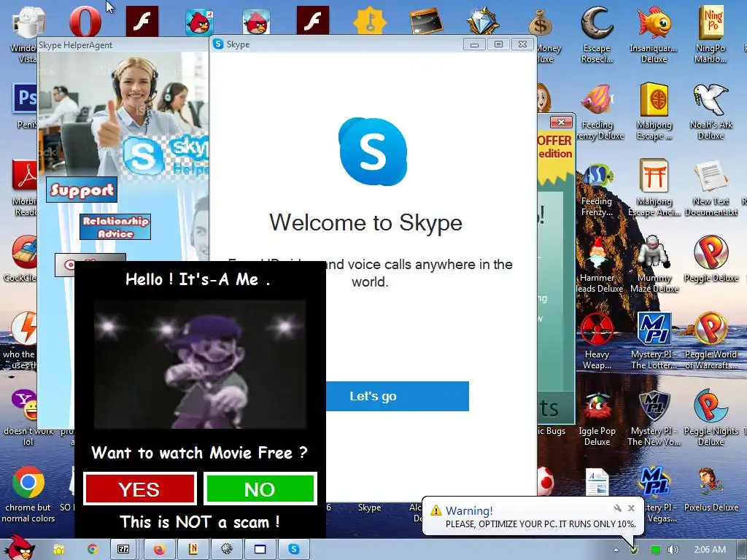Image resolution: width=747 pixels, height=560 pixels.
Task: Launch Mystery PI The Lottery icon
Action: coord(654,329)
